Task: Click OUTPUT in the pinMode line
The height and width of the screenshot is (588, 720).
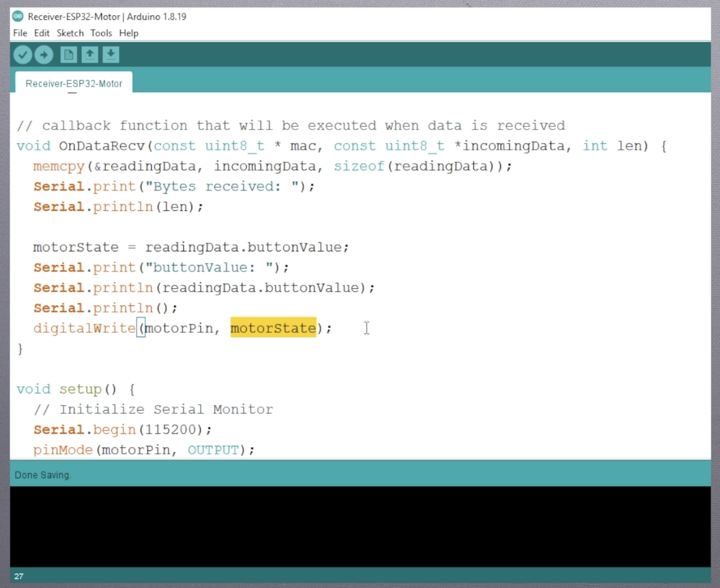Action: tap(213, 450)
